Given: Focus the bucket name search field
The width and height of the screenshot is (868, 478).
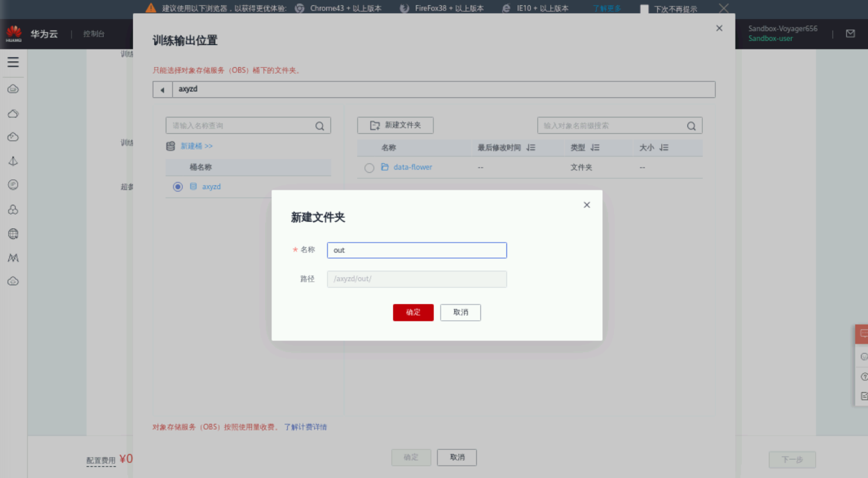Looking at the screenshot, I should click(x=249, y=126).
